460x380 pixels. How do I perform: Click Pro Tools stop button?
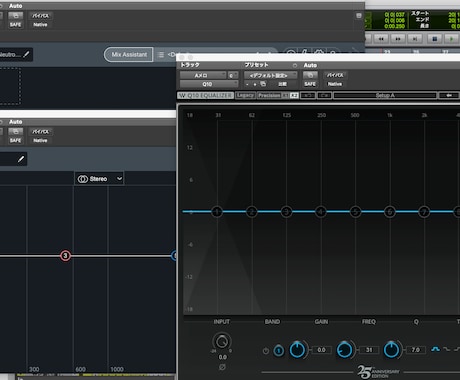click(435, 39)
